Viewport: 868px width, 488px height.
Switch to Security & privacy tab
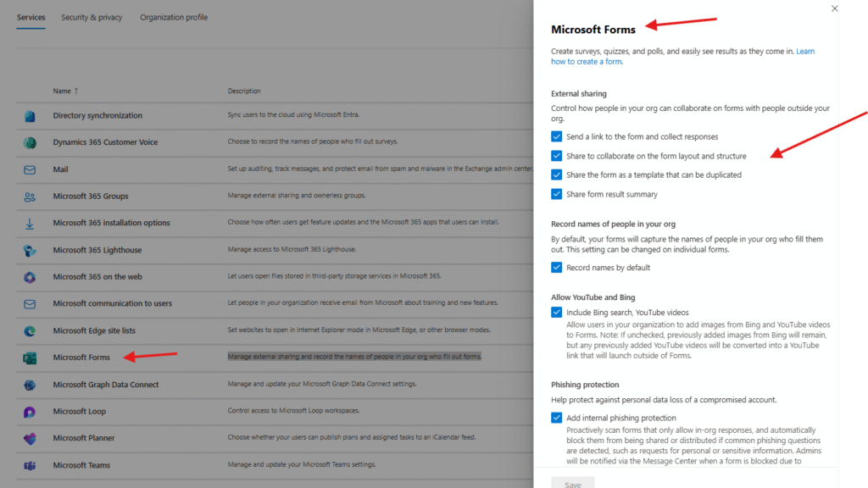(x=92, y=17)
